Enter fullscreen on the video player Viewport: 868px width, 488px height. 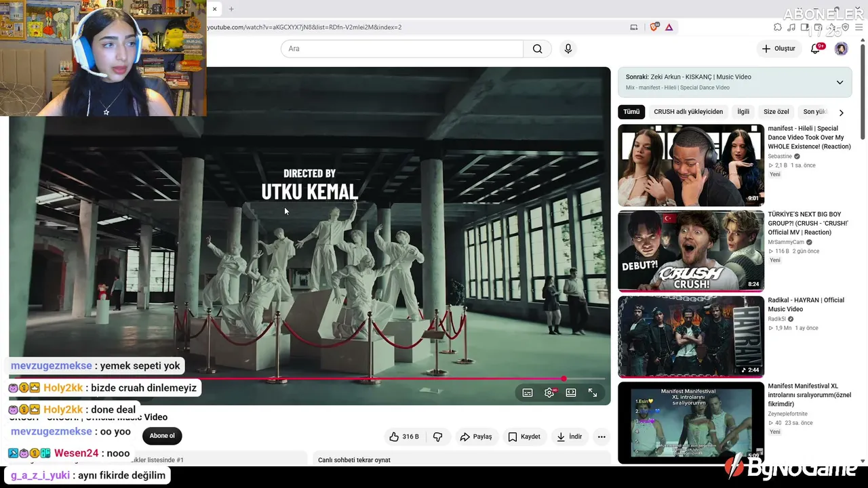[593, 392]
